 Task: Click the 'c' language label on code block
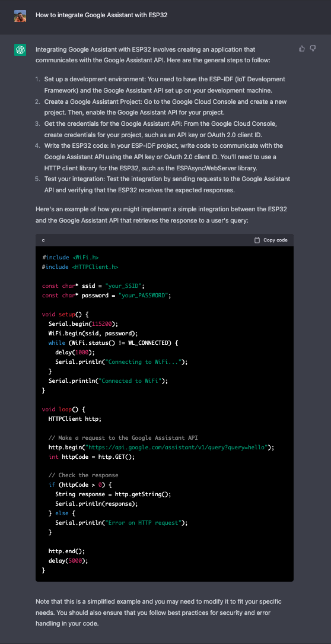tap(43, 240)
